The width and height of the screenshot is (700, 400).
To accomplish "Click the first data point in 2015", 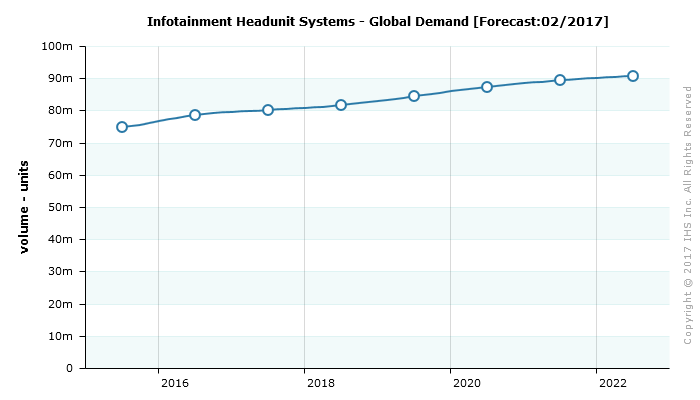I will [122, 127].
